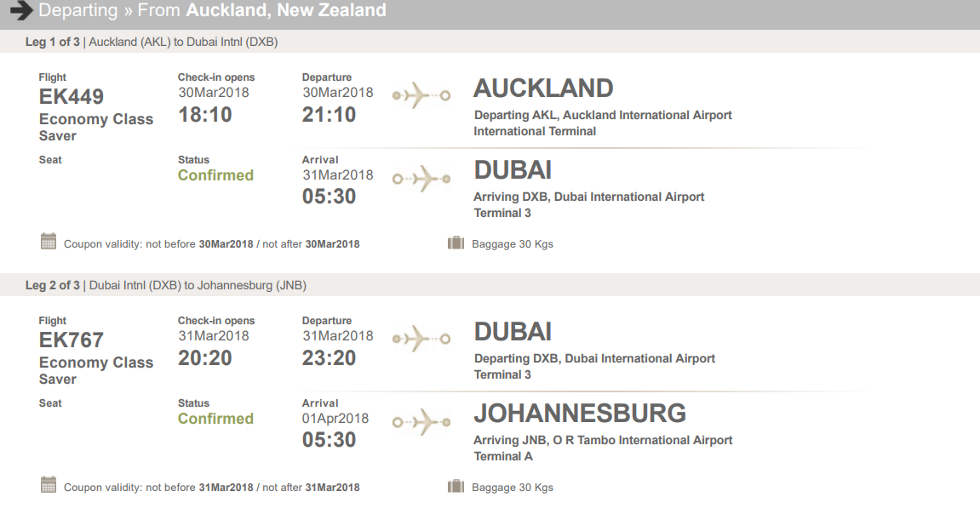Screen dimensions: 980x514
Task: Click flight number EK767
Action: pyautogui.click(x=72, y=340)
